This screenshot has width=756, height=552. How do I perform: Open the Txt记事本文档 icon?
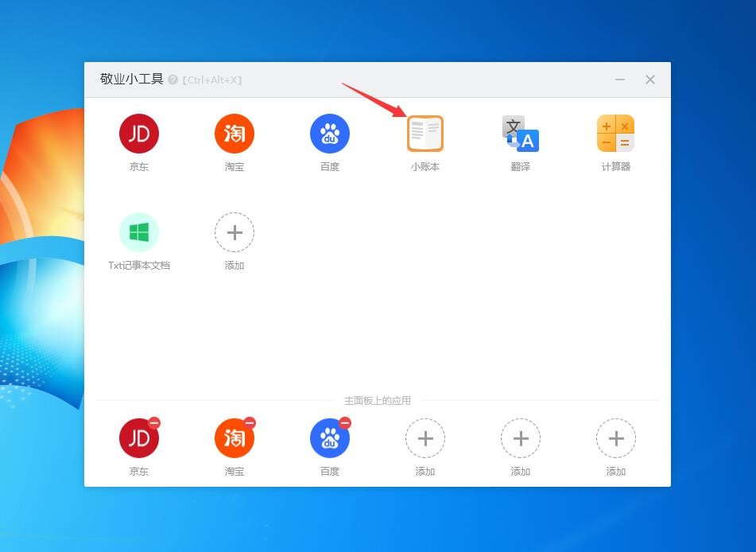tap(139, 232)
